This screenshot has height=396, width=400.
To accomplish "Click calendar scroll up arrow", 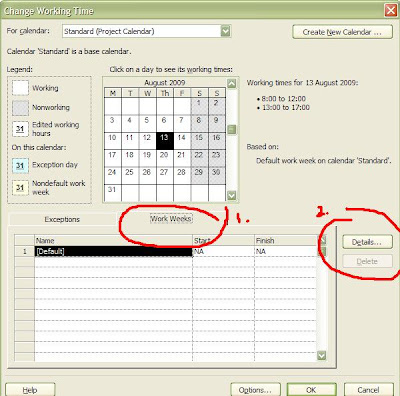I will click(x=231, y=83).
